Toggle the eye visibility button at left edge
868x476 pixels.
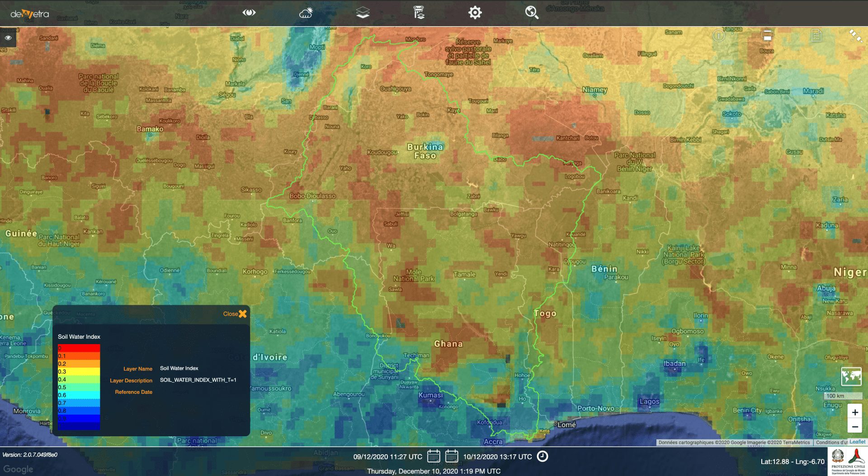[x=8, y=38]
